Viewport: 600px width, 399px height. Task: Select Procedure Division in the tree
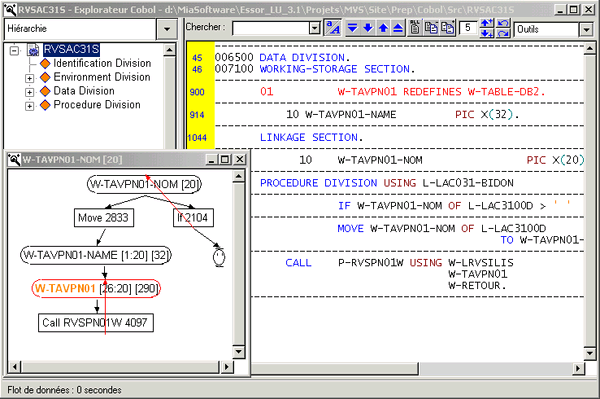click(x=97, y=104)
